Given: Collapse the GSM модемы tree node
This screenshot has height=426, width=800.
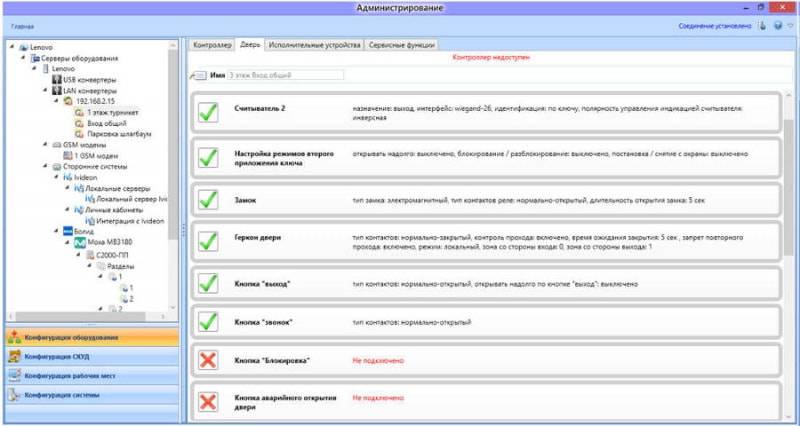Looking at the screenshot, I should point(46,145).
